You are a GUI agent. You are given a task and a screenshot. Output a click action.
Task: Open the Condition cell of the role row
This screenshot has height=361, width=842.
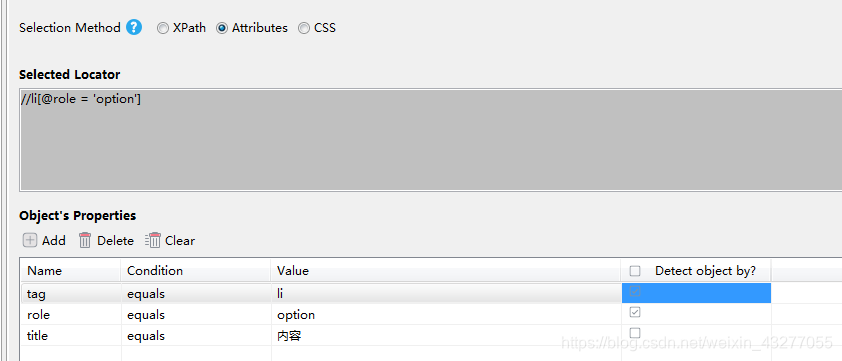(x=196, y=314)
